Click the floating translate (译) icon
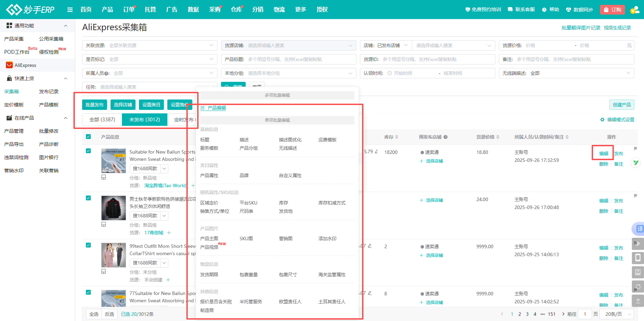 (639, 229)
